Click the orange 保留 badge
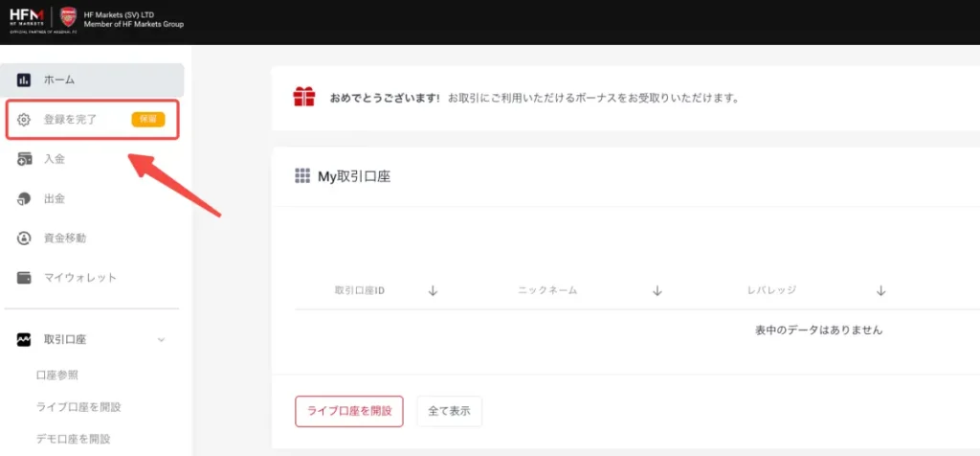This screenshot has width=980, height=456. coord(148,120)
